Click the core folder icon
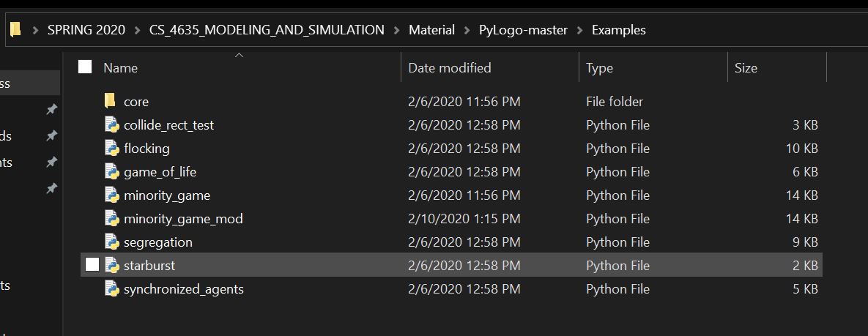The image size is (868, 336). (111, 101)
